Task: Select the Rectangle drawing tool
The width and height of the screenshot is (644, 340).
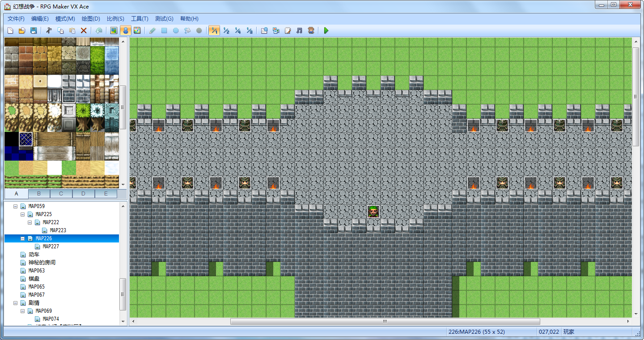Action: pyautogui.click(x=164, y=30)
